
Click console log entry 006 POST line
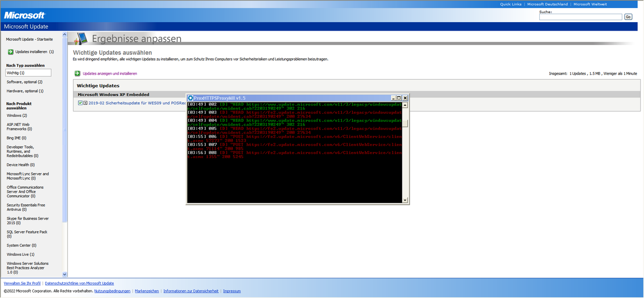pyautogui.click(x=295, y=138)
